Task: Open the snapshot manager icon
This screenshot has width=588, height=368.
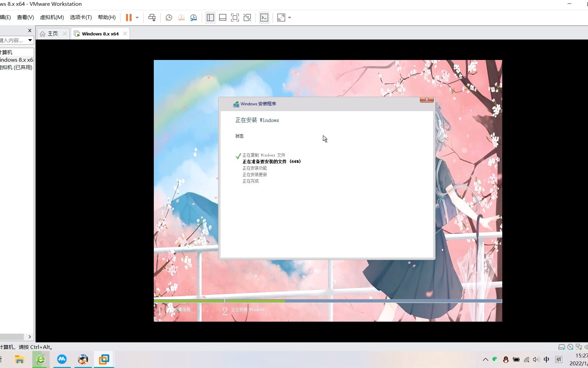Action: point(194,18)
